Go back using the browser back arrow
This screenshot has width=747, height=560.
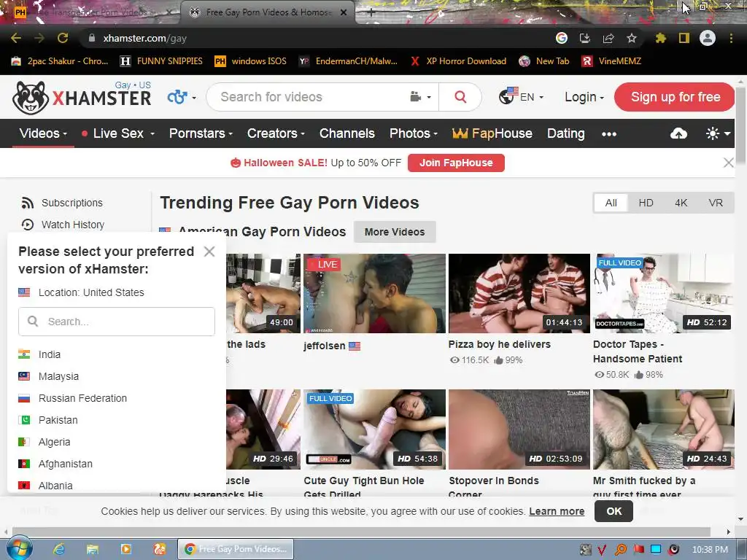pyautogui.click(x=16, y=38)
